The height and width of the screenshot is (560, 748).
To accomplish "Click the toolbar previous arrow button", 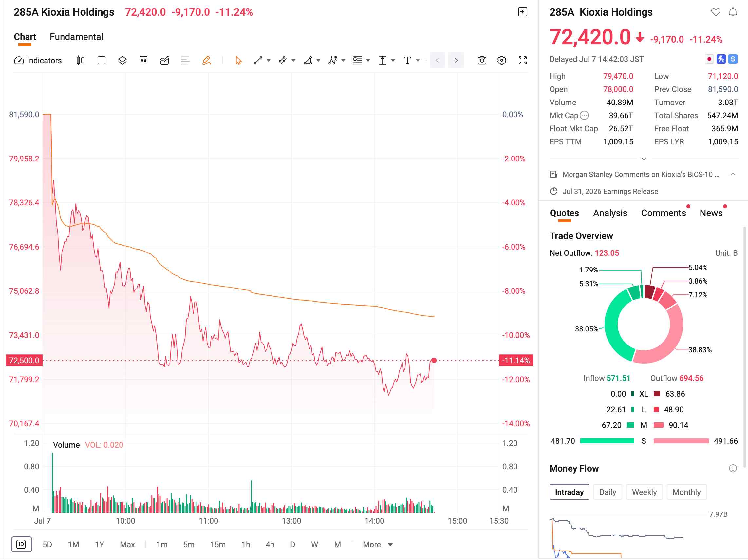I will 437,61.
